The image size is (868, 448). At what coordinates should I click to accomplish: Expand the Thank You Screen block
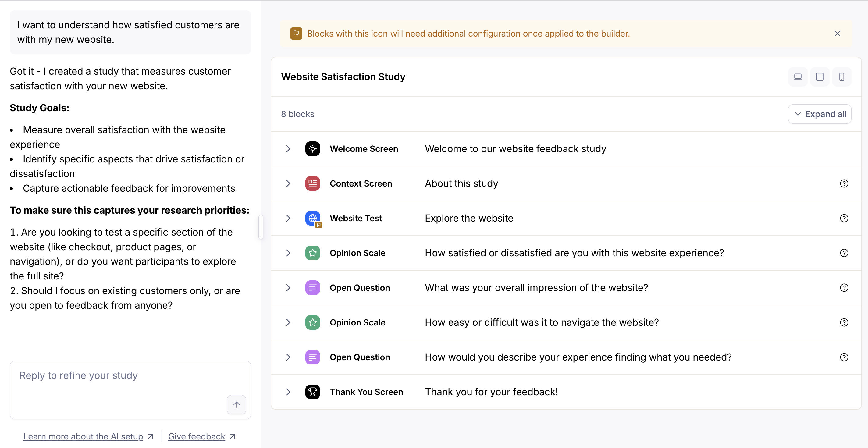pyautogui.click(x=288, y=392)
